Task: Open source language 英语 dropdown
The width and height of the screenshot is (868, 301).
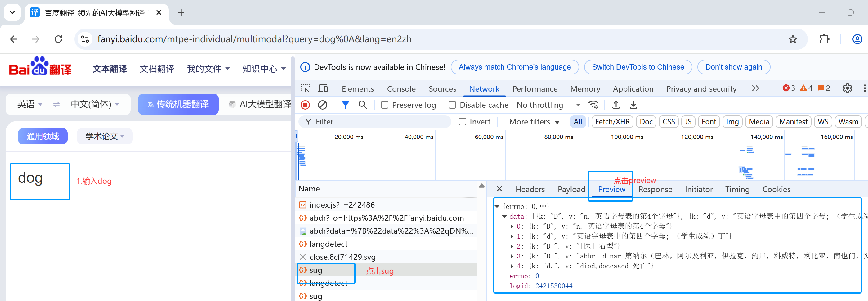Action: tap(30, 104)
